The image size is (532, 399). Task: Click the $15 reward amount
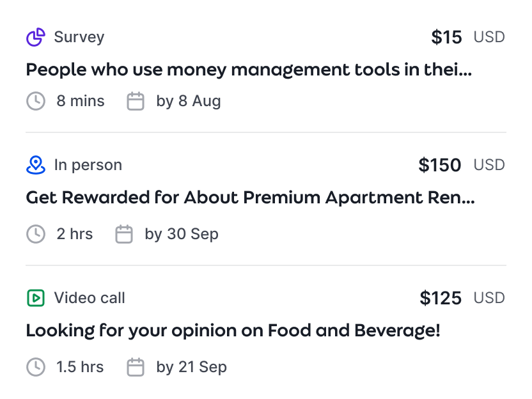[x=446, y=37]
